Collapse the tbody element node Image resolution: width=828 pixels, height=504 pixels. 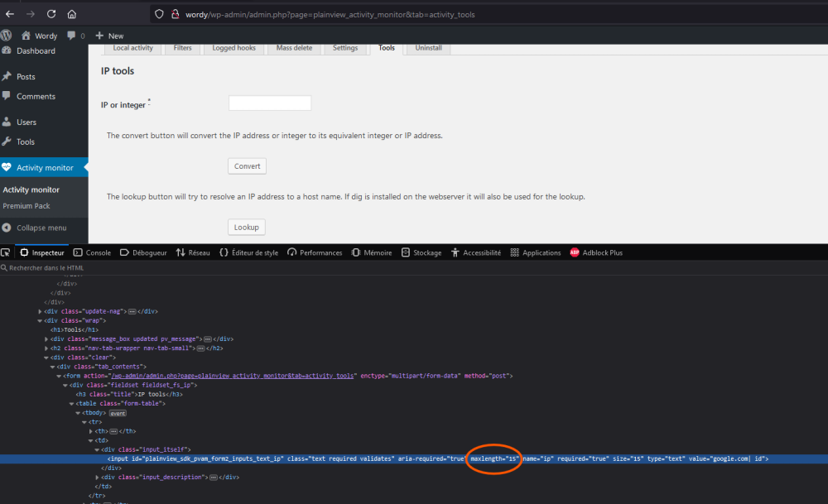coord(77,412)
